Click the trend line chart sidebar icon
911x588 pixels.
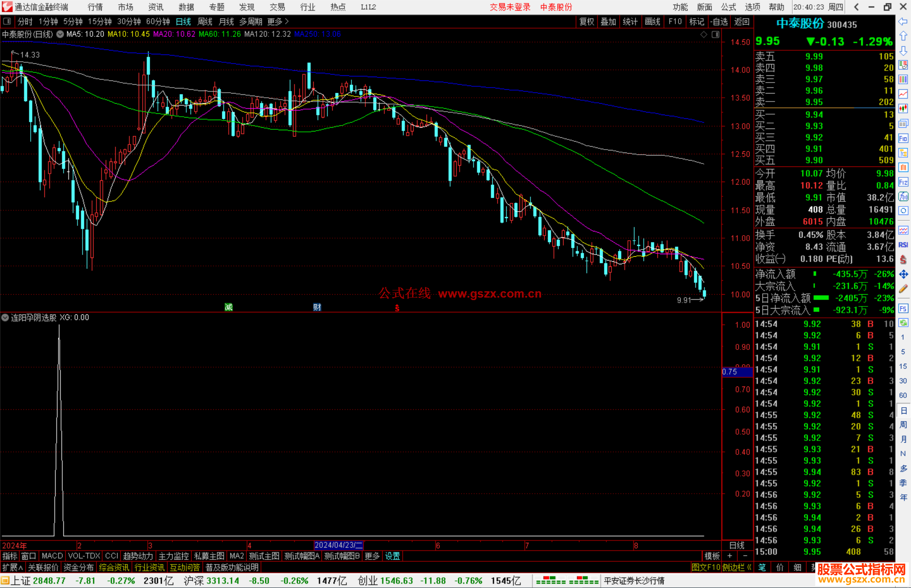903,94
